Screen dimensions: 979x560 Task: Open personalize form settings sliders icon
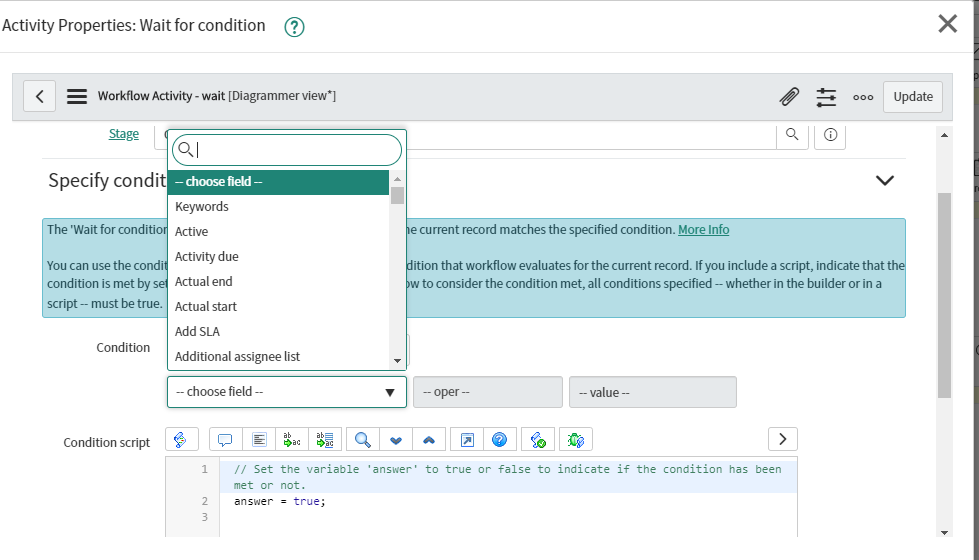tap(826, 97)
